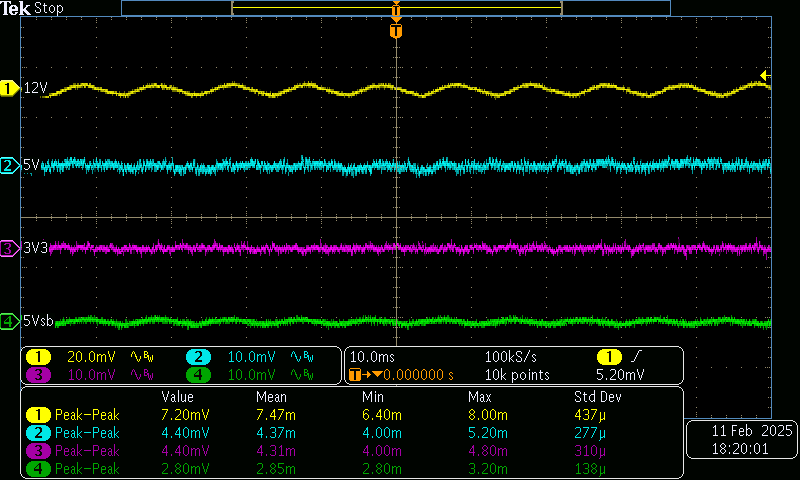Click channel 1 badge in vertical scale readout

tap(38, 357)
